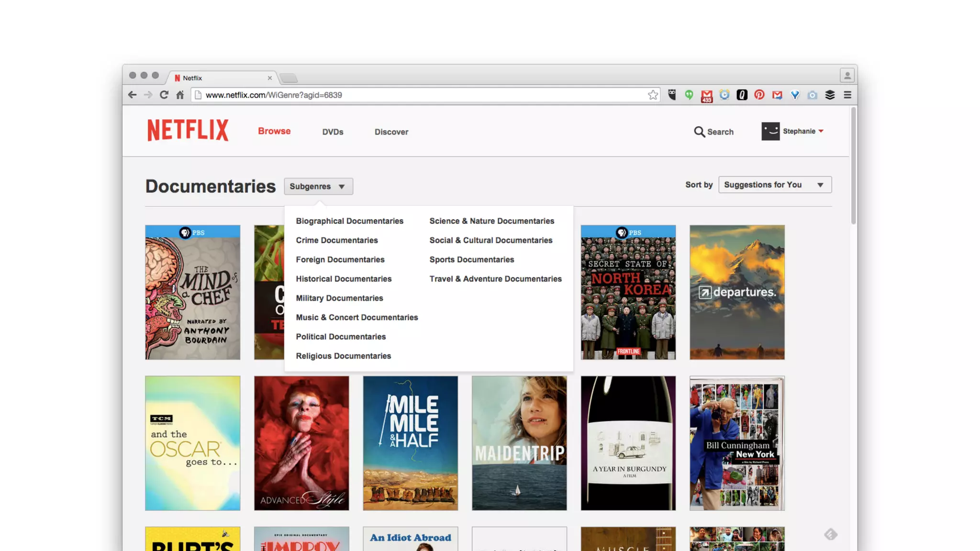Click the Hootsuite owl extension icon
This screenshot has width=980, height=551.
[672, 95]
